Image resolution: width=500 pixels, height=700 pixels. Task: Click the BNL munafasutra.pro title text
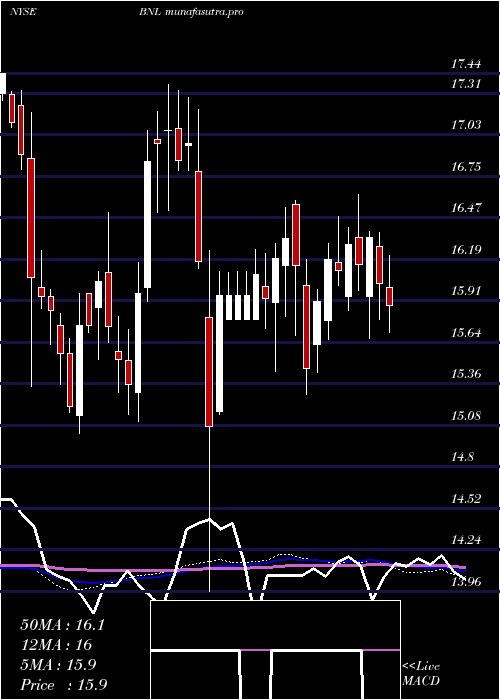pyautogui.click(x=191, y=12)
